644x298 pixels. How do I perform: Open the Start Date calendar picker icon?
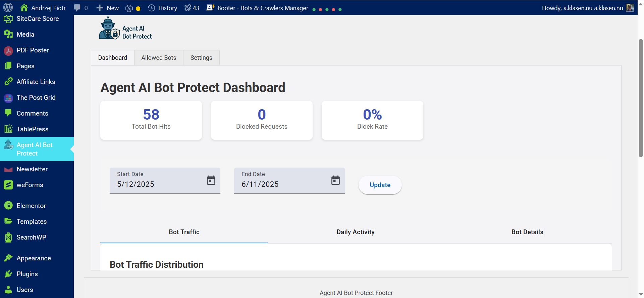tap(211, 180)
